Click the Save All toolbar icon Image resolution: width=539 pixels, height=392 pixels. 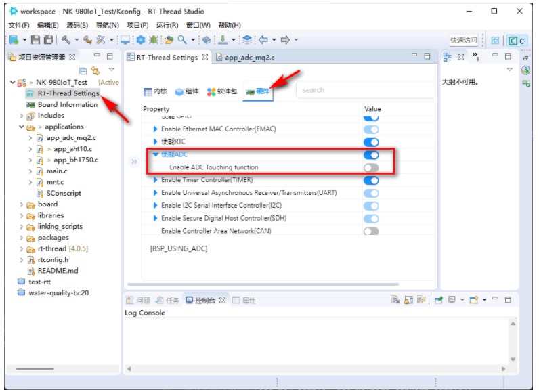(x=49, y=39)
